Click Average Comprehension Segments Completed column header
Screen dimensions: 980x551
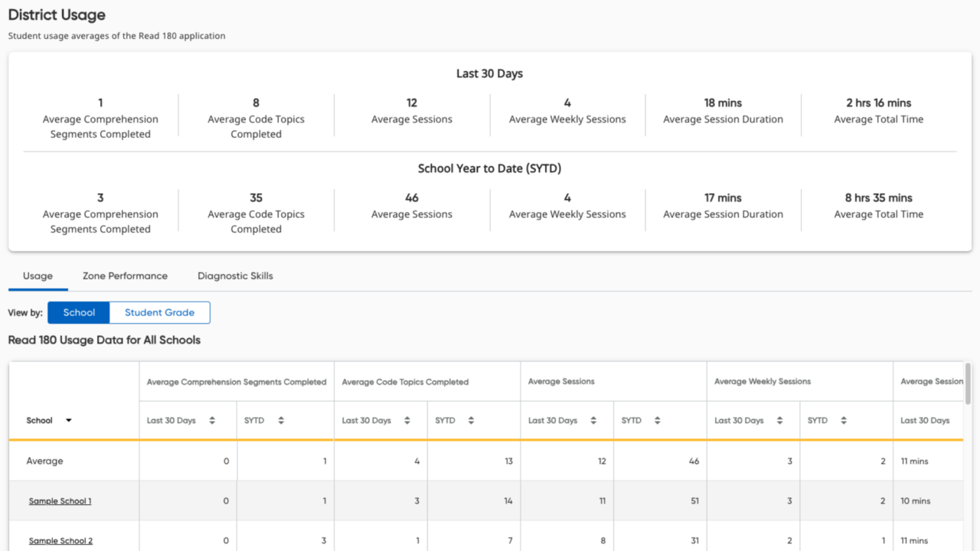[x=237, y=382]
